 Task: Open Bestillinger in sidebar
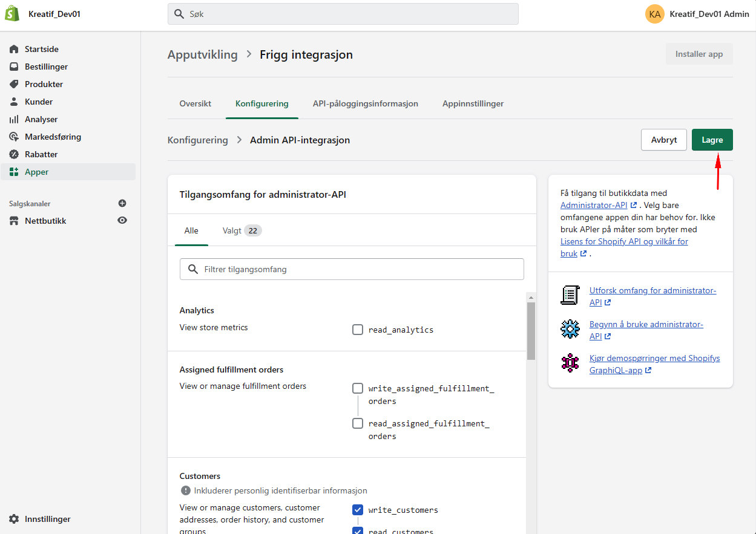pyautogui.click(x=68, y=67)
